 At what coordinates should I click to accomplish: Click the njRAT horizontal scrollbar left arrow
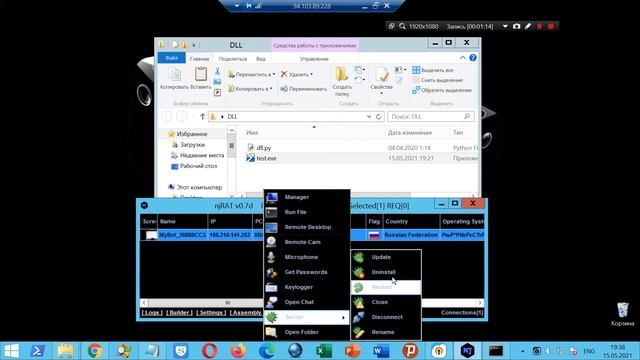[144, 303]
